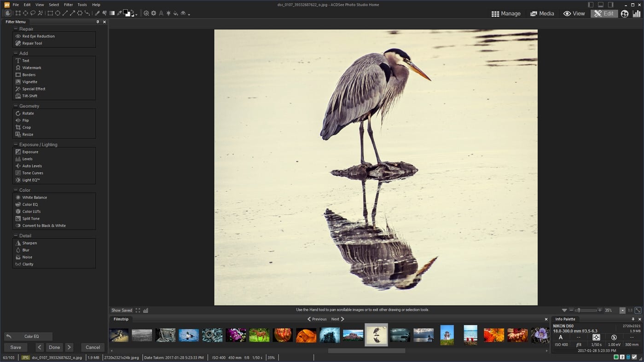The height and width of the screenshot is (362, 644).
Task: Click the foreground/background color swatch
Action: click(x=127, y=13)
